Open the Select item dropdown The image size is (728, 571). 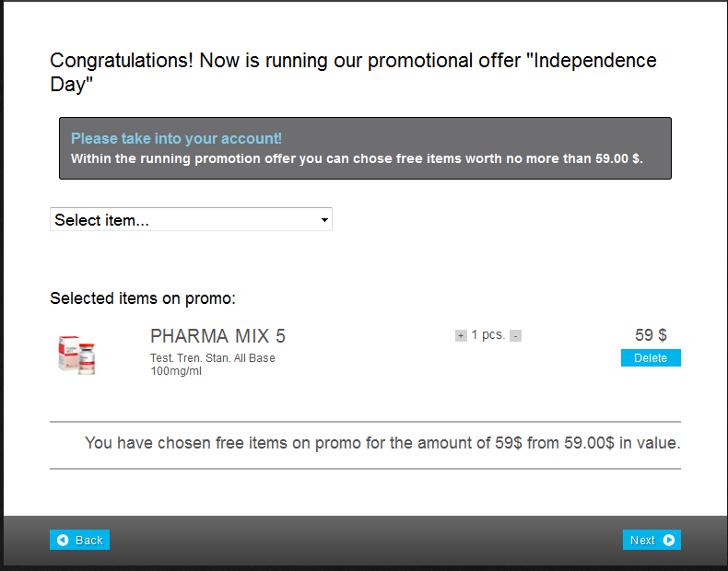(x=191, y=220)
